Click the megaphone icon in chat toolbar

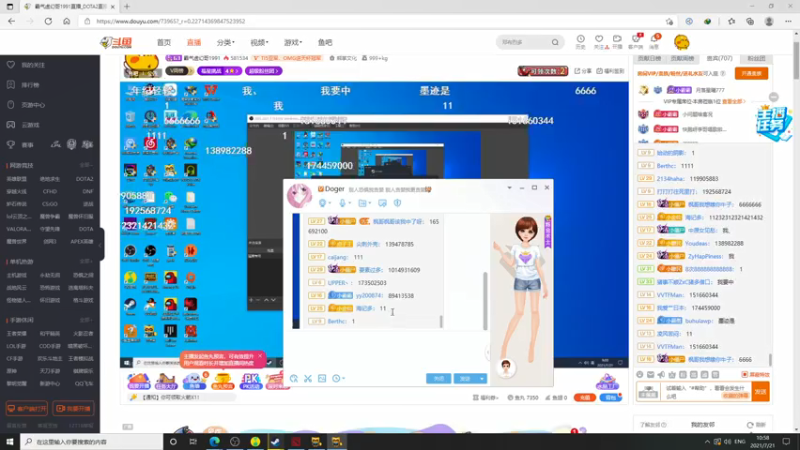[661, 374]
